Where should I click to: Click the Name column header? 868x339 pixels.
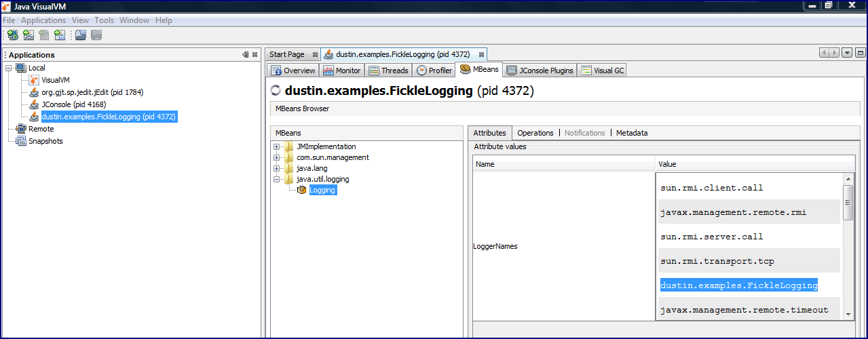pos(564,164)
